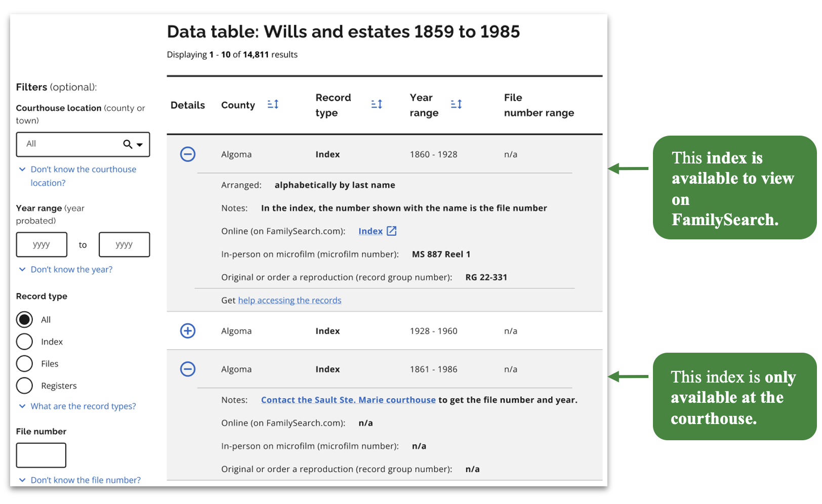Click the Record type sort icon
The image size is (822, 504).
pos(377,104)
